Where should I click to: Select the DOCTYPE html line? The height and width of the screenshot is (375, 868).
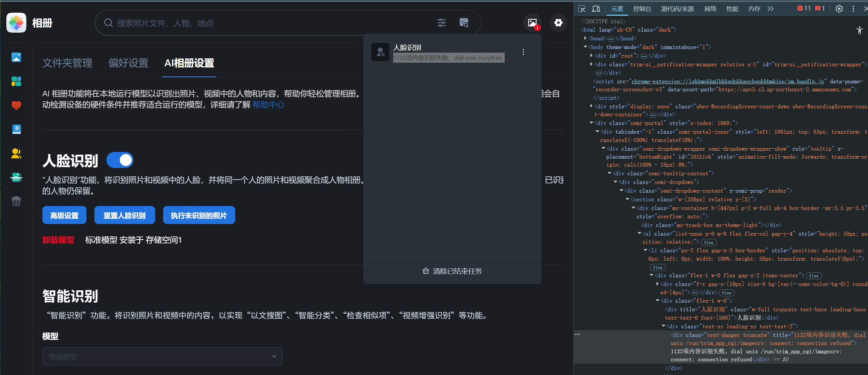tap(602, 21)
